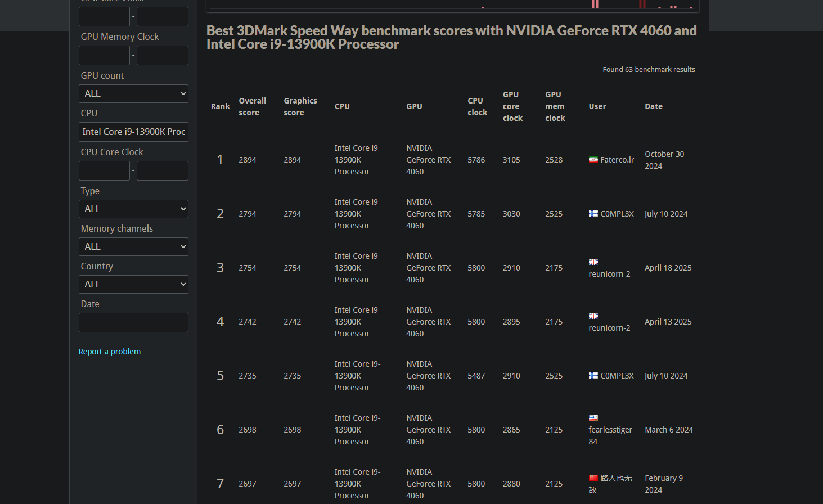Click the CPU Core Clock maximum field
Viewport: 823px width, 504px height.
pyautogui.click(x=162, y=171)
